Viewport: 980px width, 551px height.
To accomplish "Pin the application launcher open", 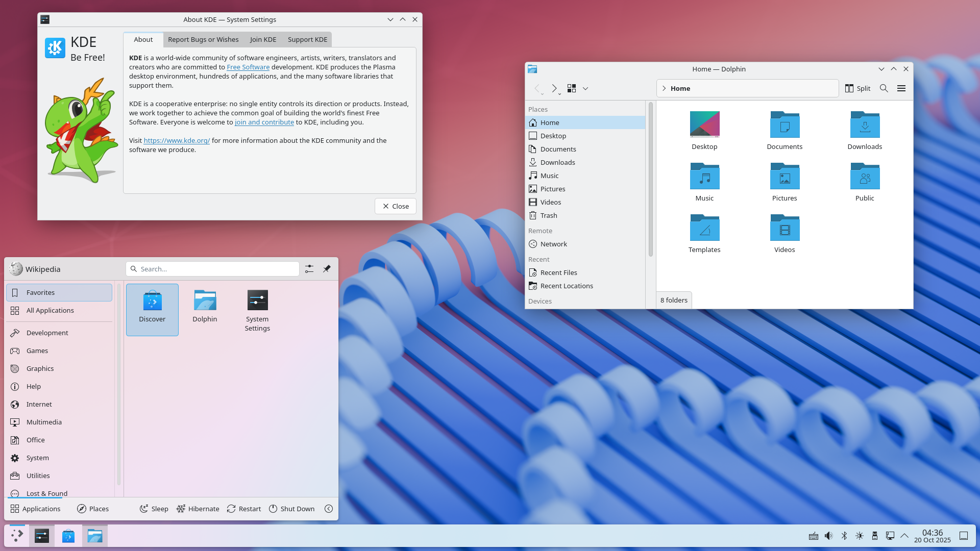I will pos(327,268).
